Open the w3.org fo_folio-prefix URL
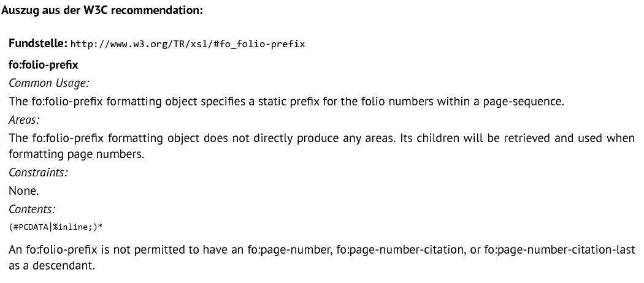 click(188, 44)
